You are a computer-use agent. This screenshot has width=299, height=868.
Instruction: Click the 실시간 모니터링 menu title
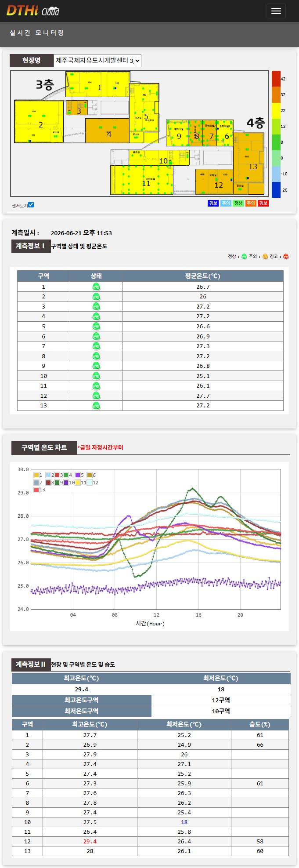tap(37, 33)
